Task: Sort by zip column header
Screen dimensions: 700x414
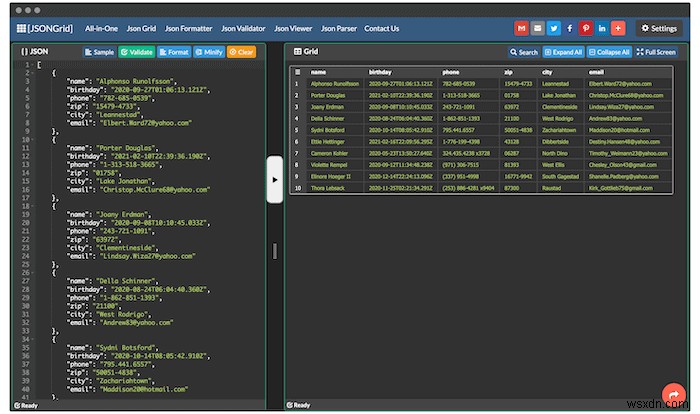Action: tap(508, 72)
